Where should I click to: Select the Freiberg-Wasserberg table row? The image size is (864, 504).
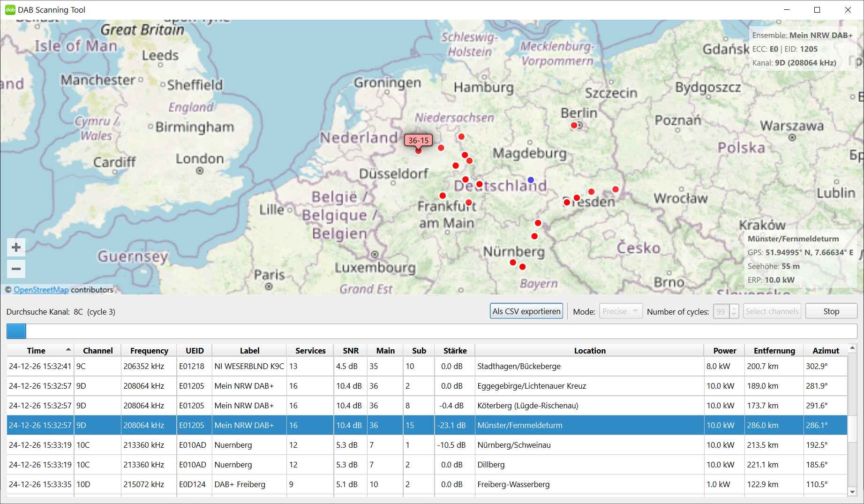tap(513, 484)
